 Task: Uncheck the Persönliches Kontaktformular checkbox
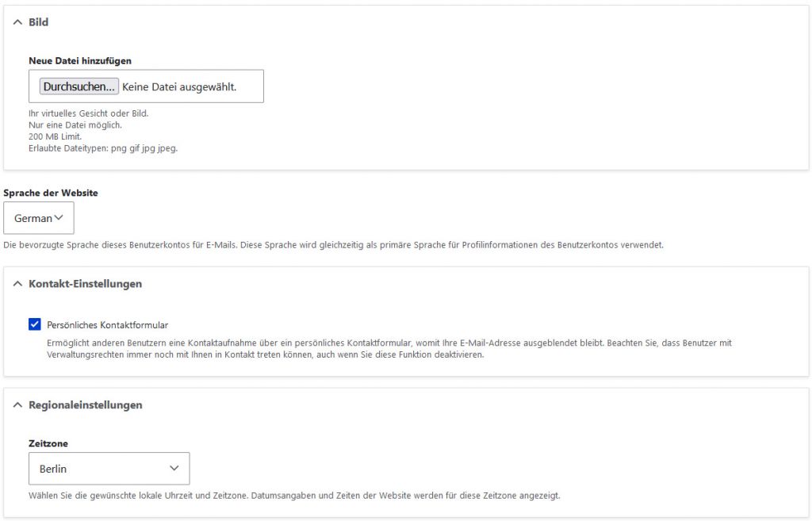tap(35, 324)
